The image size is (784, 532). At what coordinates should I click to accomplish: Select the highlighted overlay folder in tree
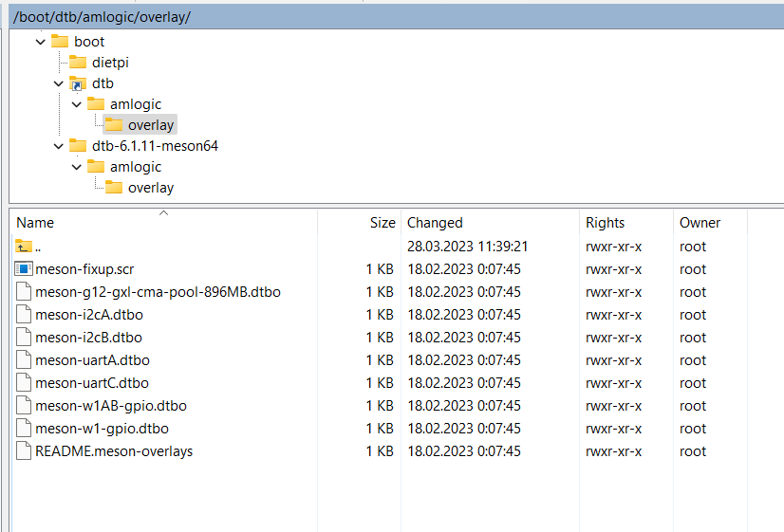[150, 125]
